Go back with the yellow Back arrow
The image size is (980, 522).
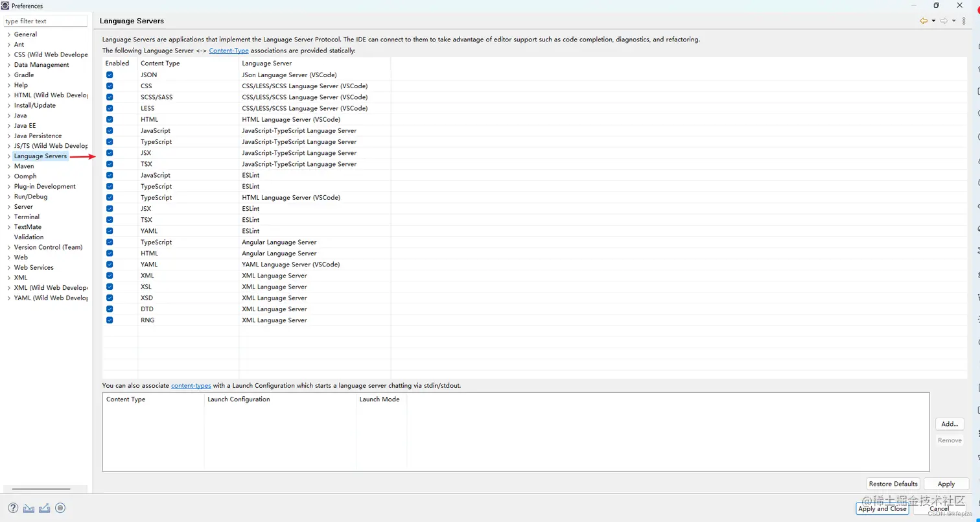coord(924,21)
